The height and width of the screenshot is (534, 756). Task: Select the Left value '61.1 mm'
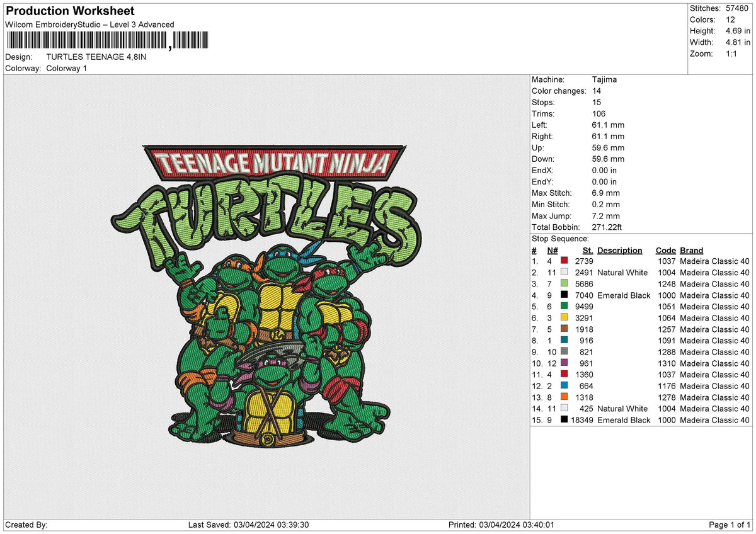609,125
